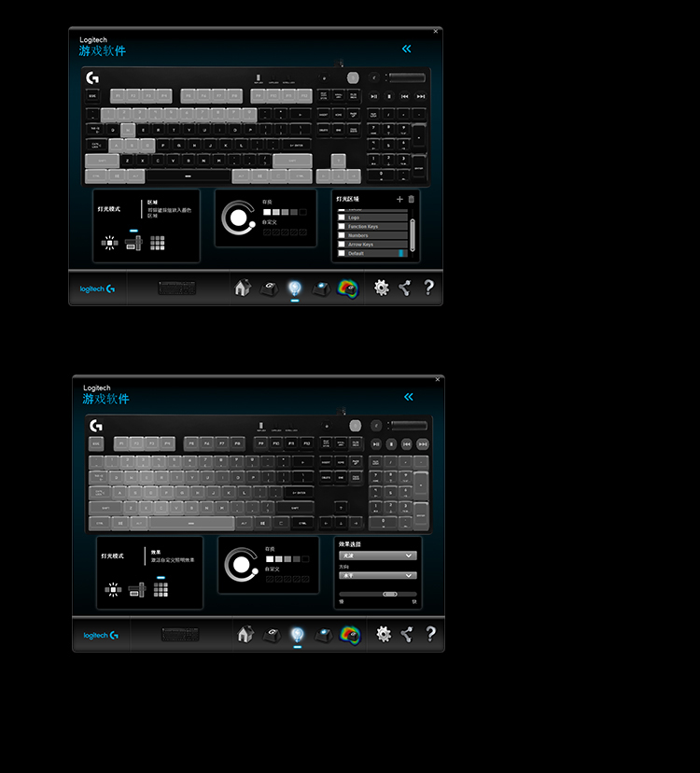Enable the Arrow Keys zone checkbox

341,244
